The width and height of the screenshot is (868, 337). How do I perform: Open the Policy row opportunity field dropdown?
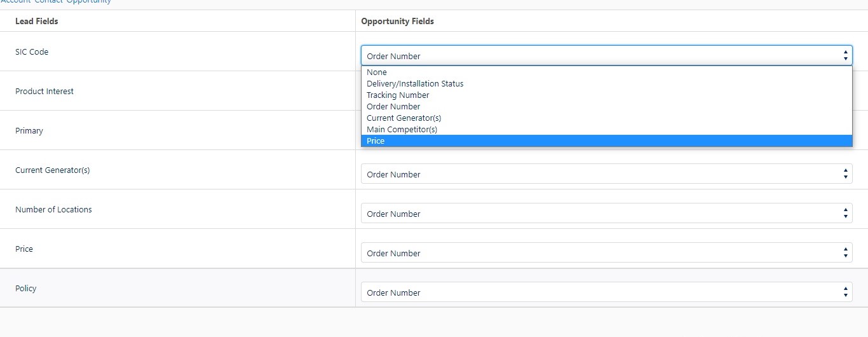coord(606,292)
